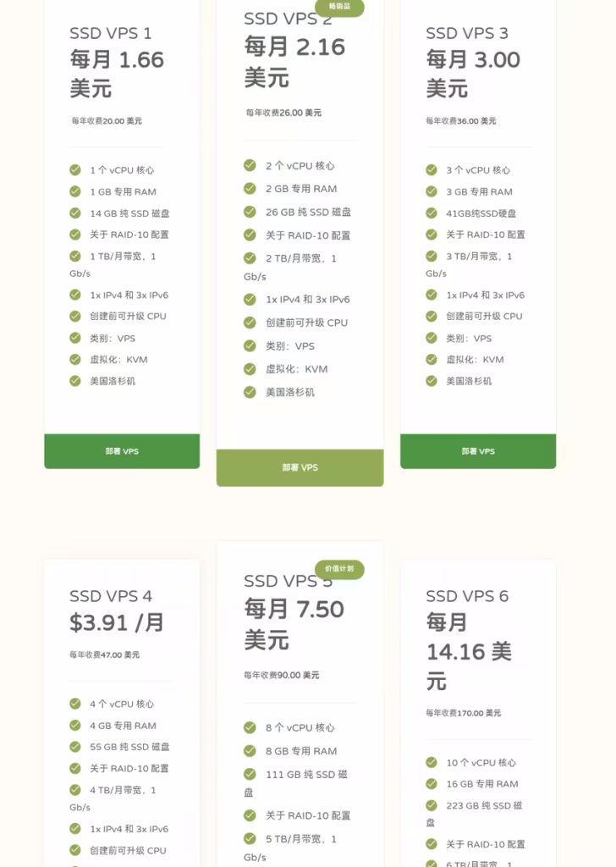616x867 pixels.
Task: Click the SSD VPS 1 plan heading
Action: (111, 33)
